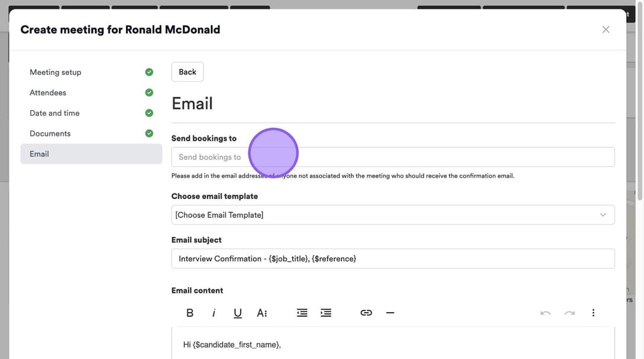Close the Create meeting dialog
Image resolution: width=644 pixels, height=359 pixels.
tap(606, 29)
